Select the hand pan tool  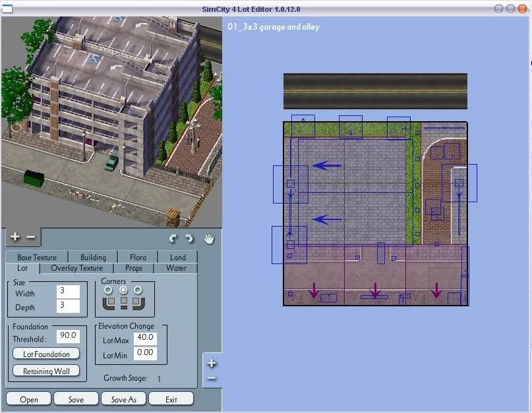pyautogui.click(x=210, y=238)
